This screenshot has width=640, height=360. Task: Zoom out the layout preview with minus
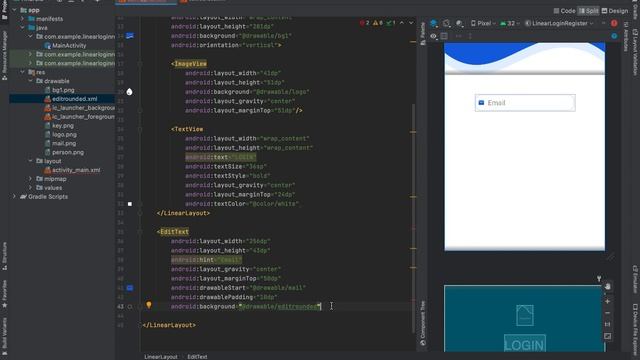[x=607, y=313]
